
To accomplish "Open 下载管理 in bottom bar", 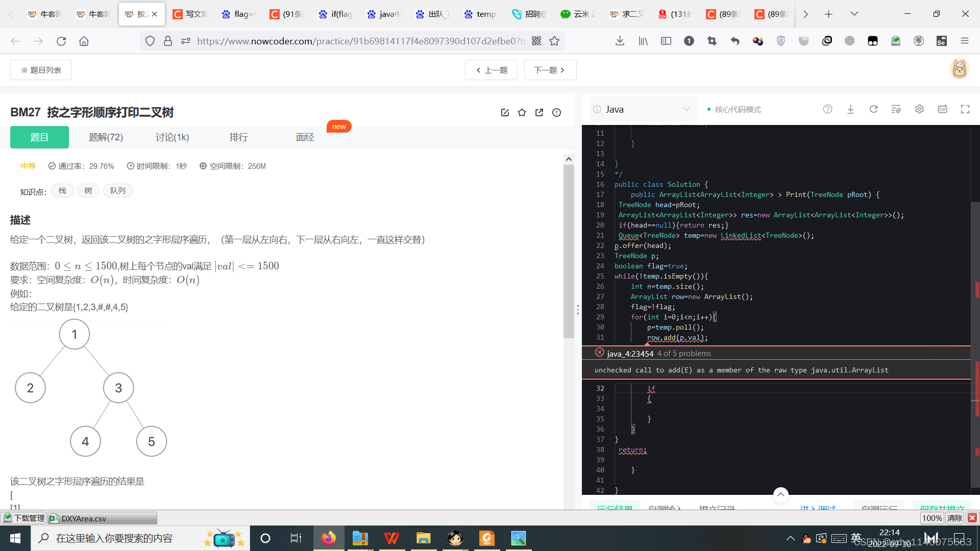I will pos(24,518).
